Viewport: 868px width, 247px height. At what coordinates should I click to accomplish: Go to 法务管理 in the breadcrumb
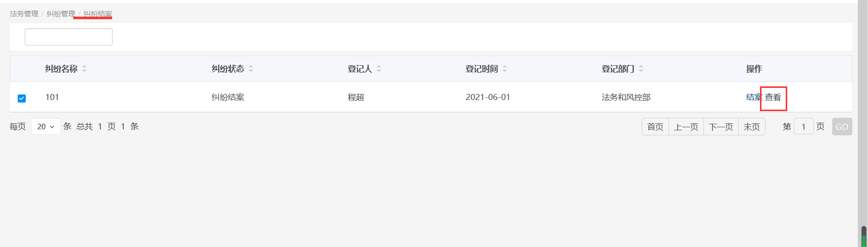(24, 14)
